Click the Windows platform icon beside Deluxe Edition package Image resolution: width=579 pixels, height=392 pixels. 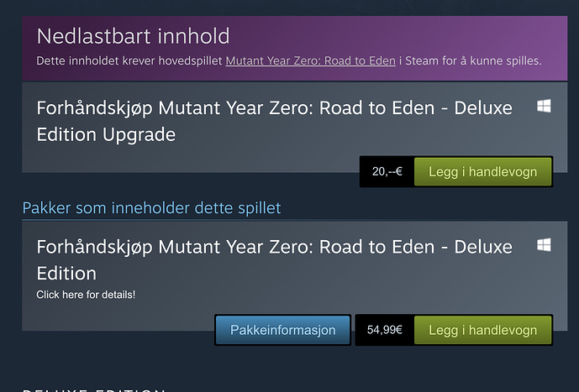pyautogui.click(x=544, y=244)
